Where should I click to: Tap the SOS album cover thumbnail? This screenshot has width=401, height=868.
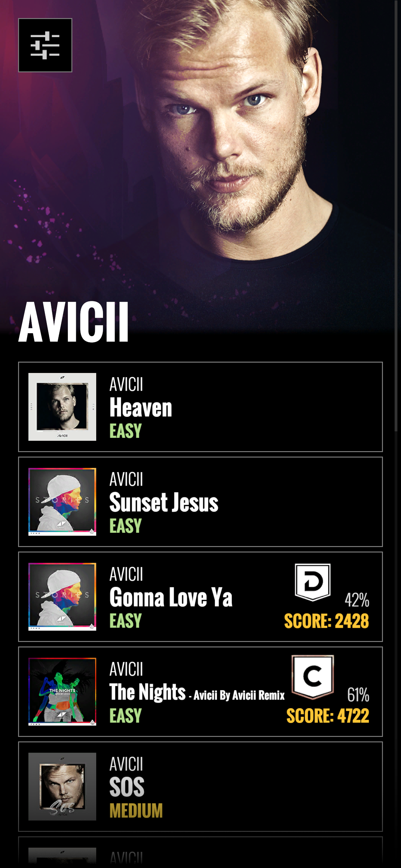62,786
